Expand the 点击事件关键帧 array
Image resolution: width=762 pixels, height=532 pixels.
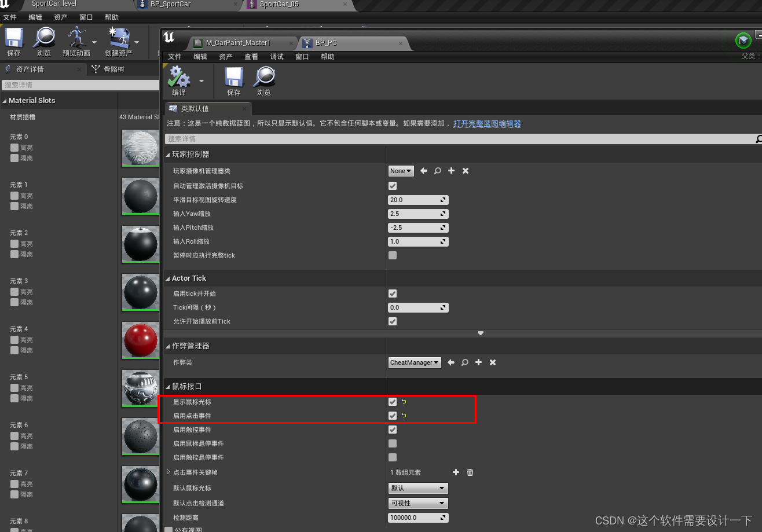coord(168,472)
